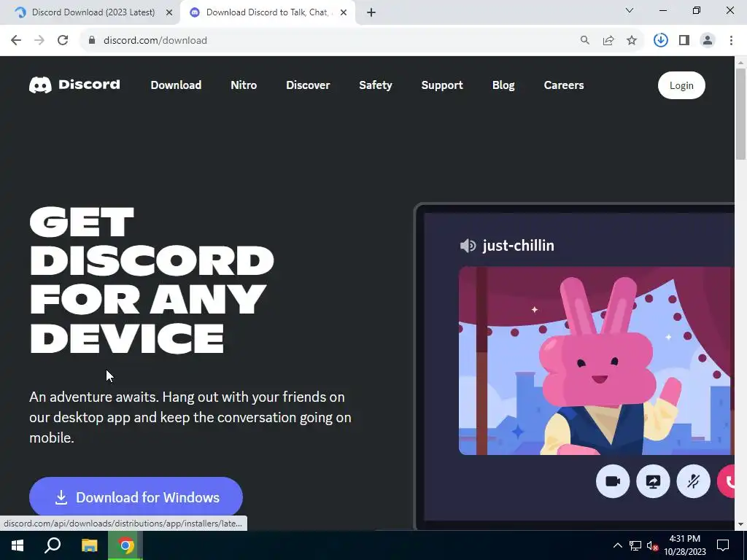Image resolution: width=747 pixels, height=560 pixels.
Task: Open Windows taskbar search
Action: (x=53, y=545)
